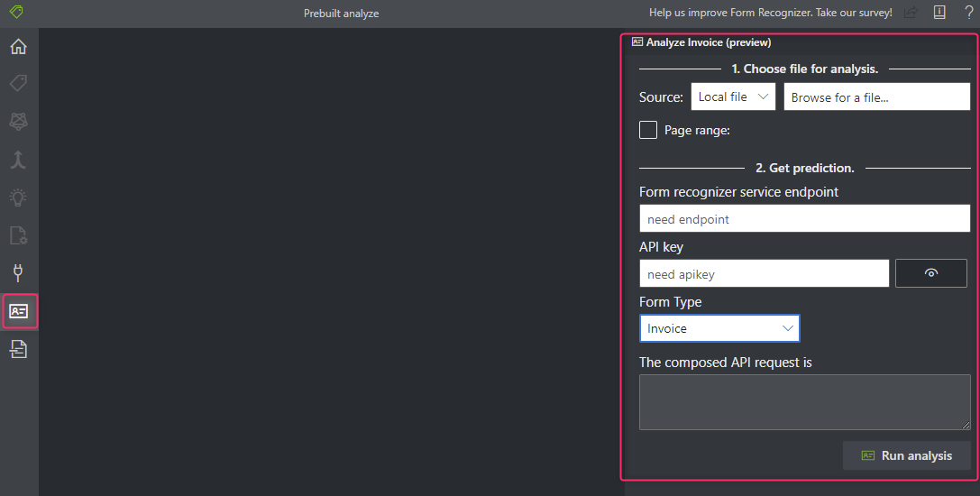Viewport: 980px width, 496px height.
Task: Click the 'Form Type' label
Action: (671, 302)
